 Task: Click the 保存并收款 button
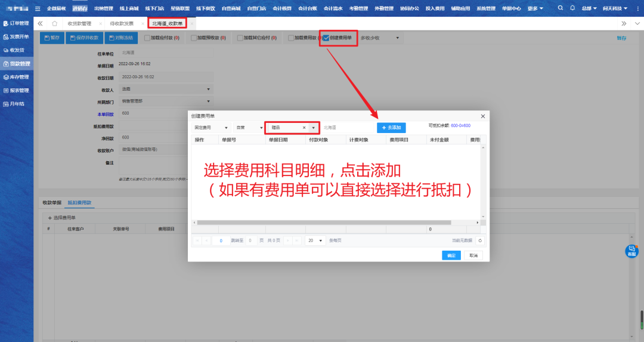coord(84,38)
